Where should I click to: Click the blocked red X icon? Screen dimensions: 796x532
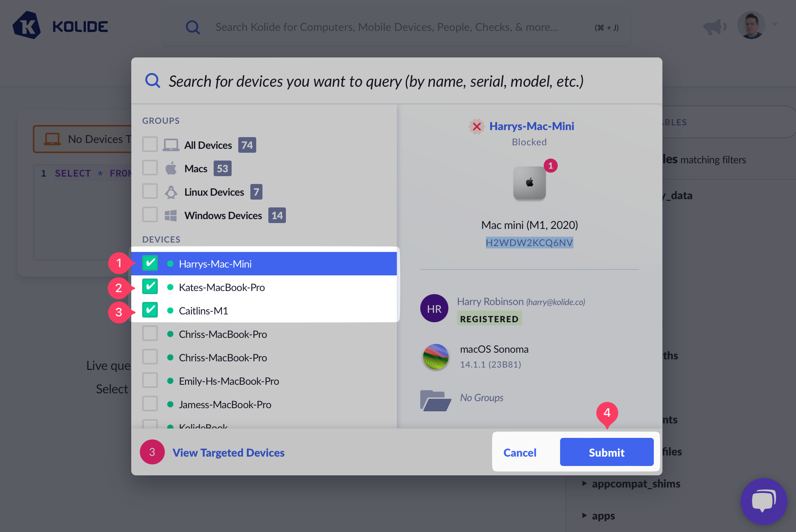click(x=477, y=126)
